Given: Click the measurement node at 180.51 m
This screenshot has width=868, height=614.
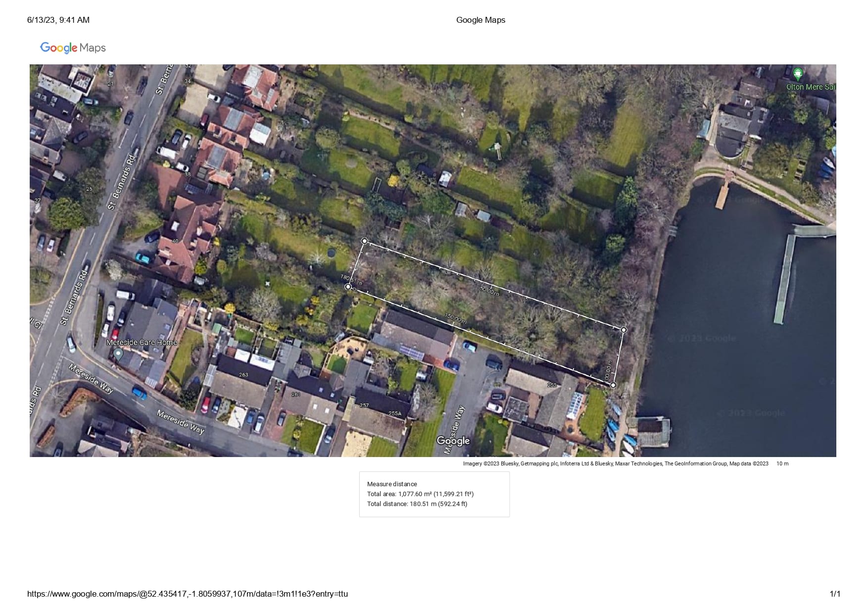Looking at the screenshot, I should point(348,287).
